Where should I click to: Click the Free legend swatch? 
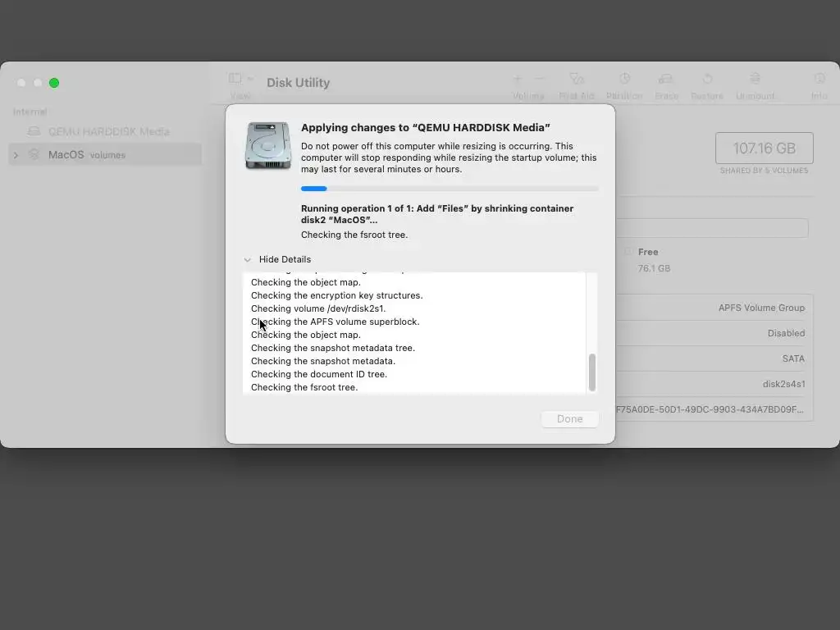coord(628,251)
